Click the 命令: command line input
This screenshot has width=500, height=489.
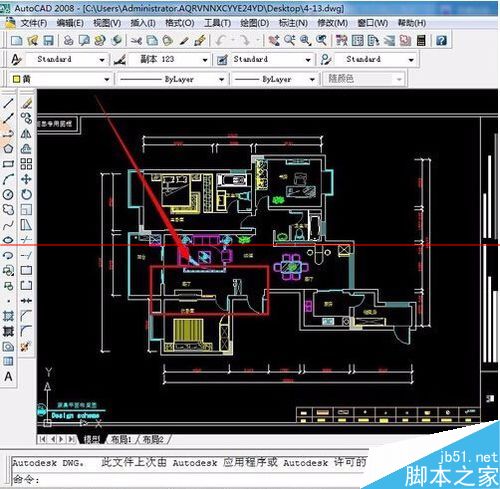click(x=190, y=479)
